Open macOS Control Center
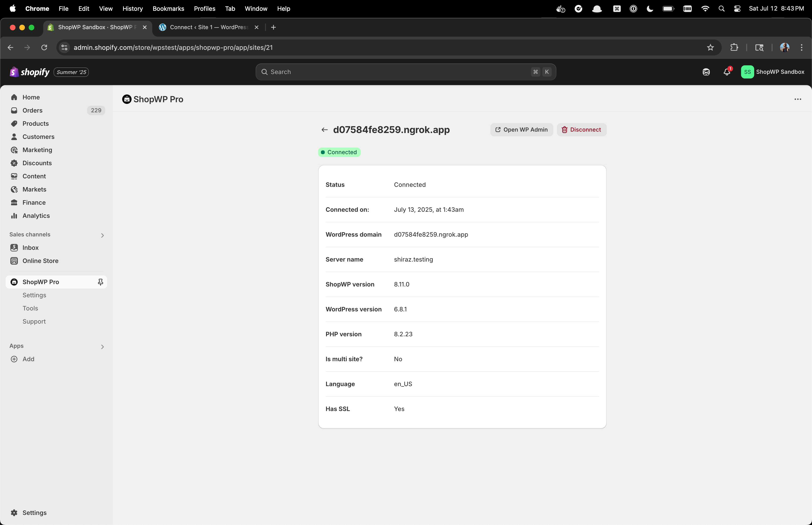 coord(737,8)
